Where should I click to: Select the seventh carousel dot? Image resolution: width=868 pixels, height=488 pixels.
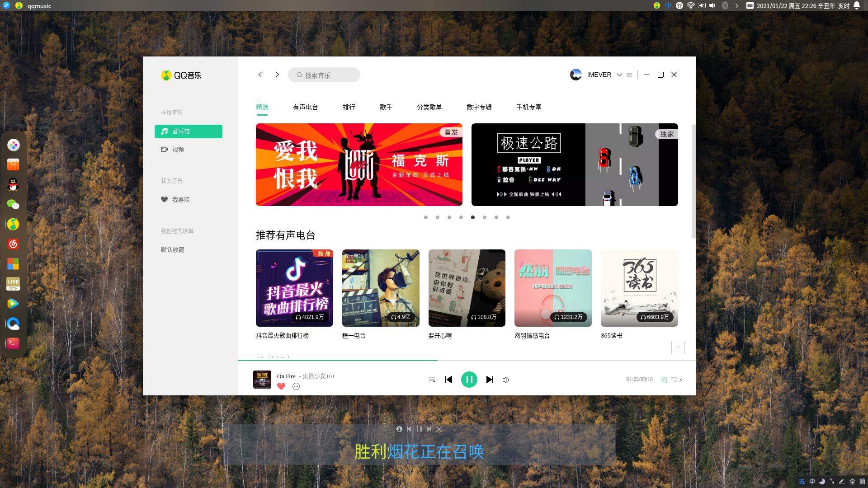(x=496, y=217)
